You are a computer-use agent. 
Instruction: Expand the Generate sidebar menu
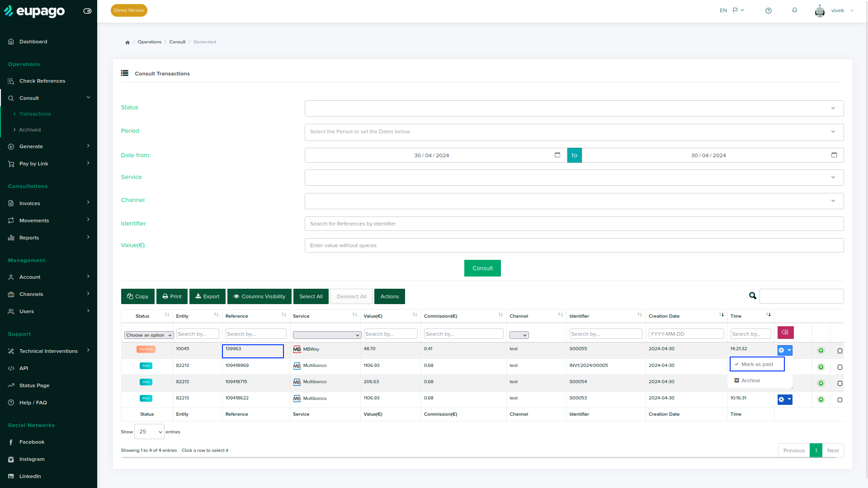pyautogui.click(x=48, y=146)
